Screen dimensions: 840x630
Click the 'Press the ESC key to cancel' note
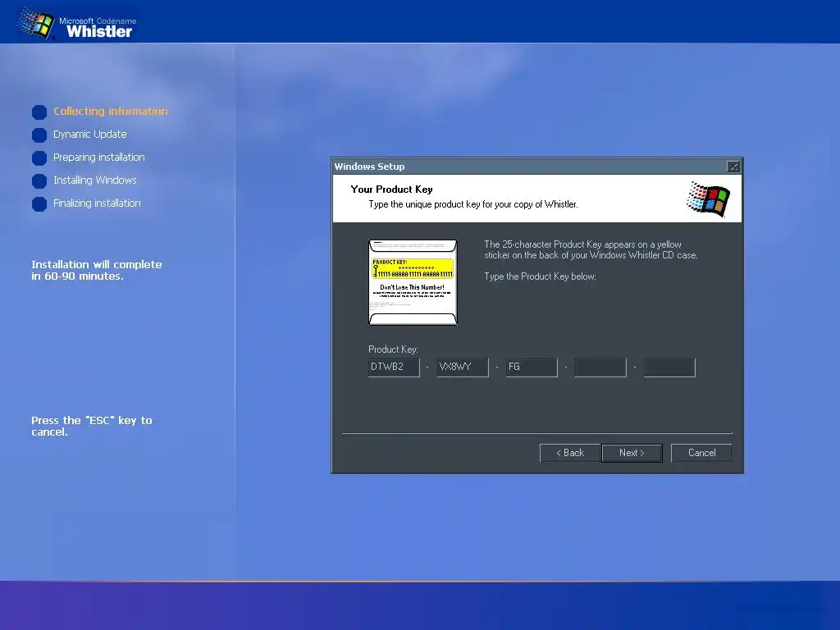click(x=92, y=426)
